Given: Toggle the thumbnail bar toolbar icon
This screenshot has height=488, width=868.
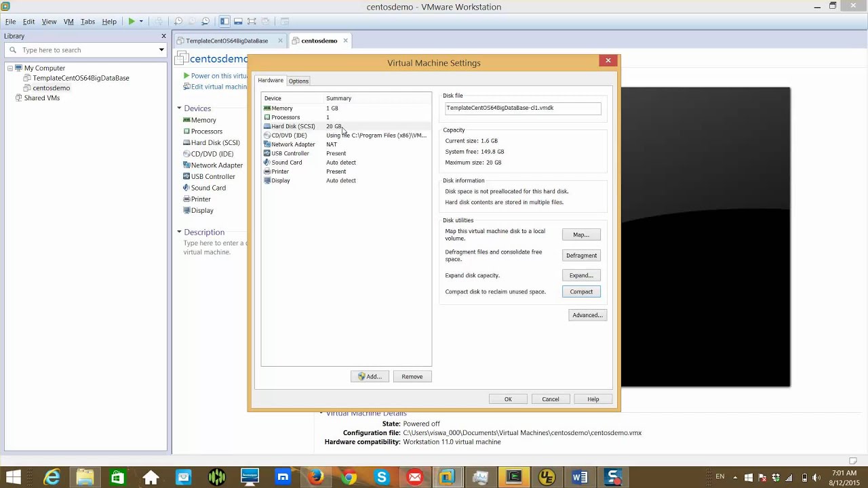Looking at the screenshot, I should 238,22.
